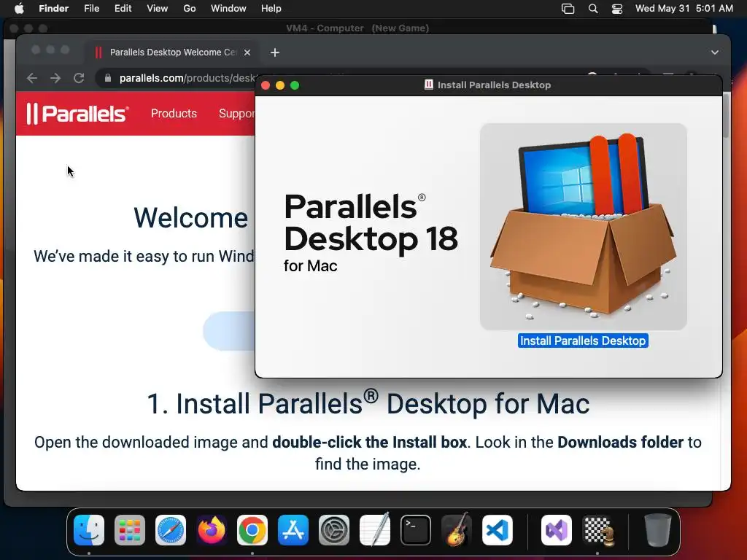747x560 pixels.
Task: Open Spotlight search in menu bar
Action: (x=593, y=9)
